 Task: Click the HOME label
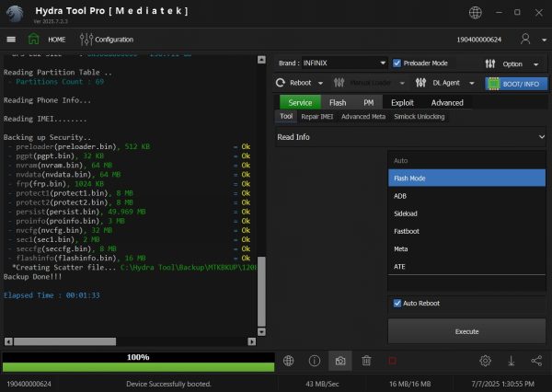point(57,40)
